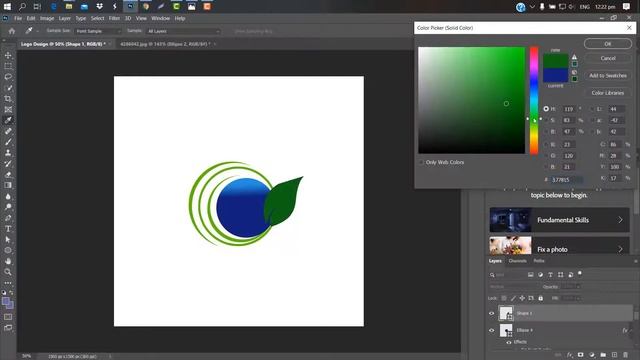
Task: Click the hex color value field
Action: (566, 180)
